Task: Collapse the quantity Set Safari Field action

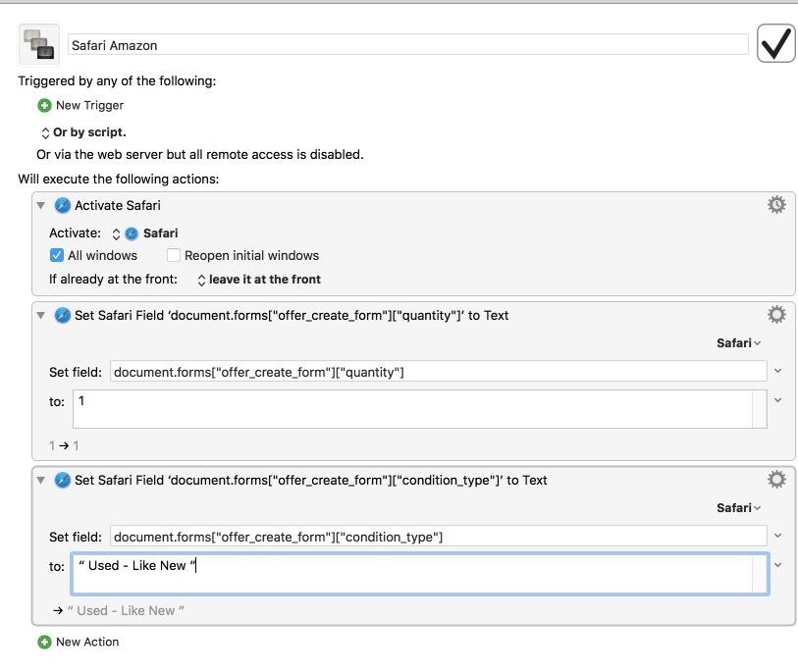Action: click(x=40, y=315)
